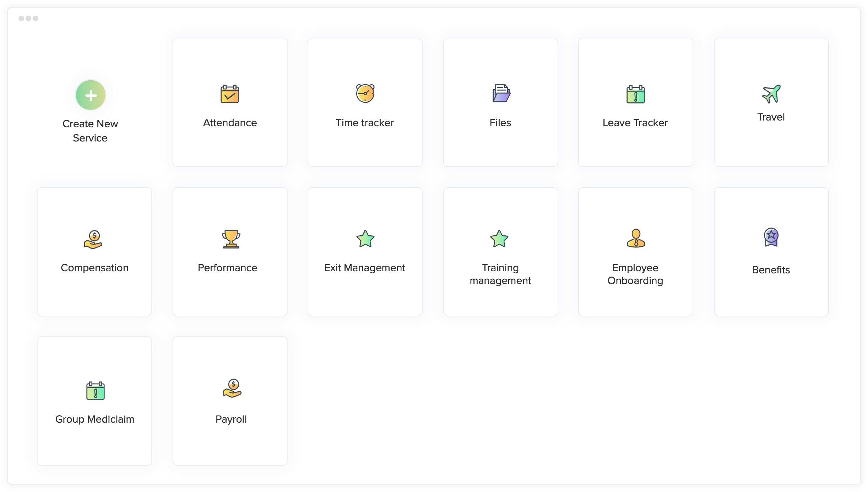Select the Files folder icon

(500, 93)
